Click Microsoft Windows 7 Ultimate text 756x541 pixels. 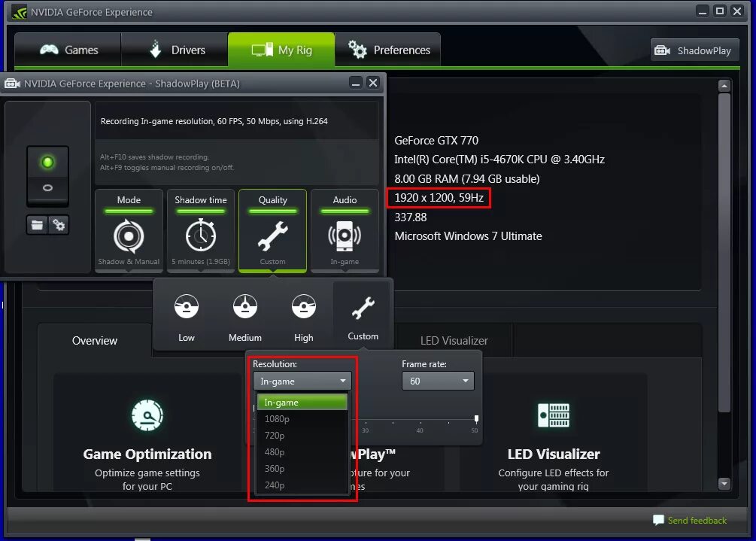[x=468, y=236]
